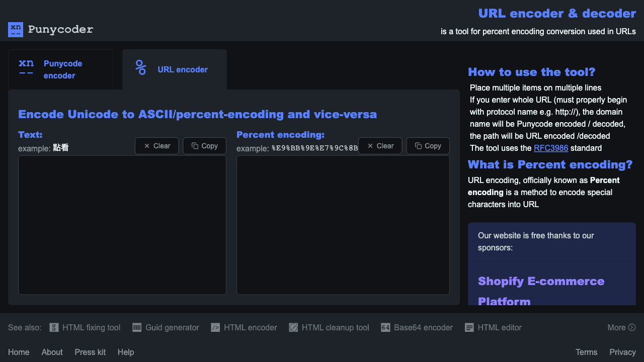Click the Punycoder xn logo icon
The height and width of the screenshot is (362, 644).
[16, 30]
